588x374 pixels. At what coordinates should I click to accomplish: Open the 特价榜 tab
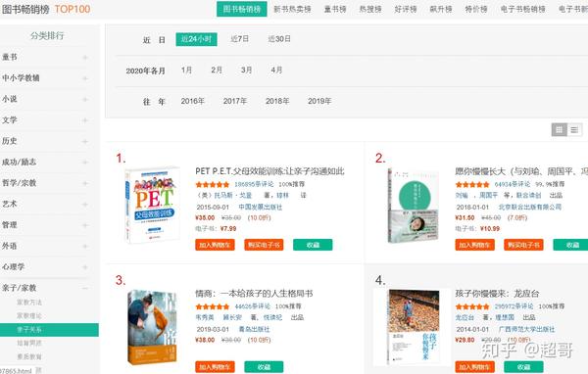[x=476, y=9]
